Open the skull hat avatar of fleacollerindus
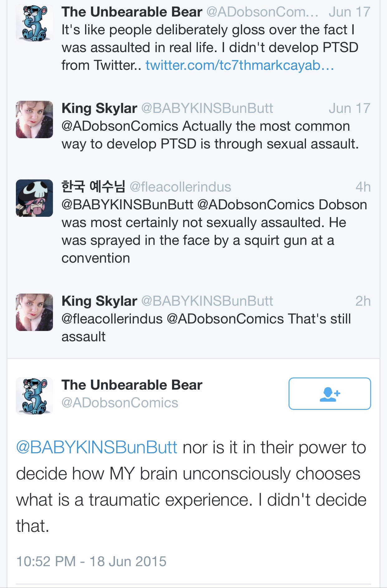 tap(34, 198)
